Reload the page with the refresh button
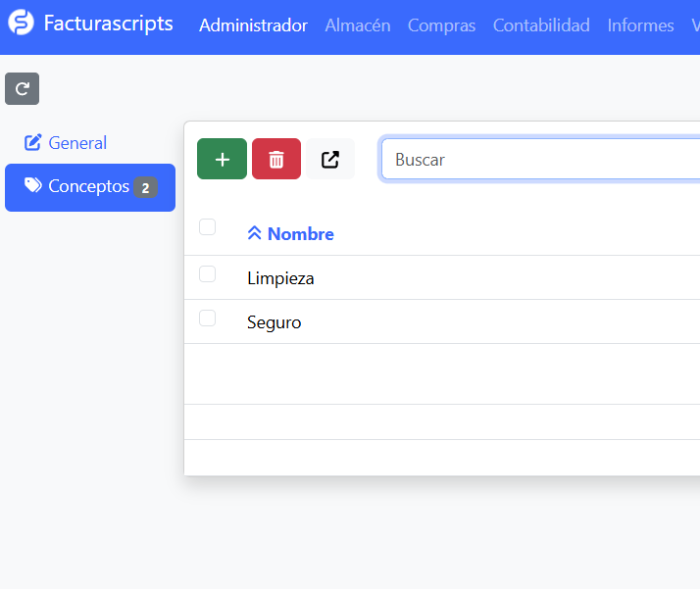Image resolution: width=700 pixels, height=589 pixels. tap(22, 89)
